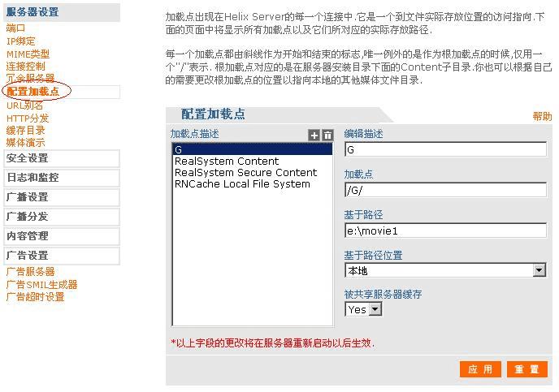Click the delete mount point trash icon
Image resolution: width=559 pixels, height=392 pixels.
(x=327, y=136)
